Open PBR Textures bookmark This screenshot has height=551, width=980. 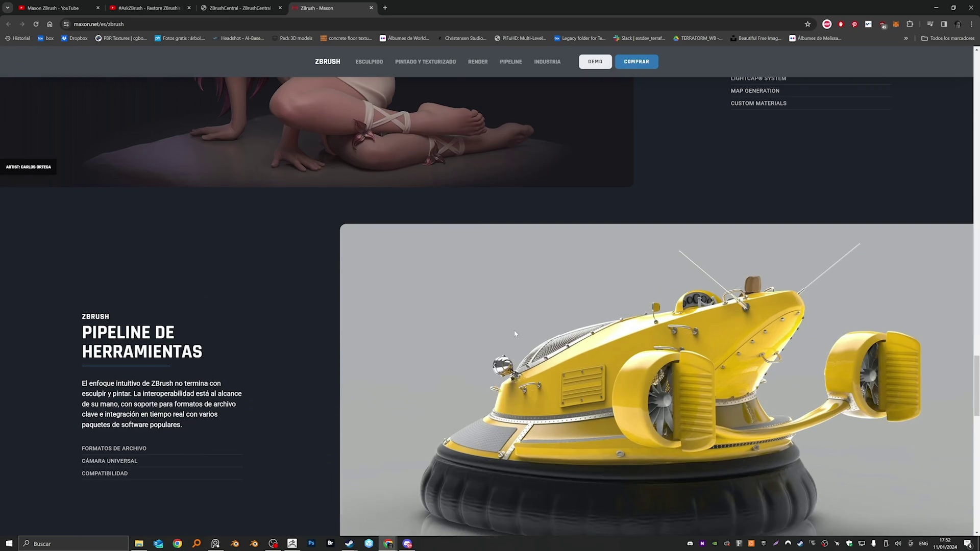coord(121,38)
